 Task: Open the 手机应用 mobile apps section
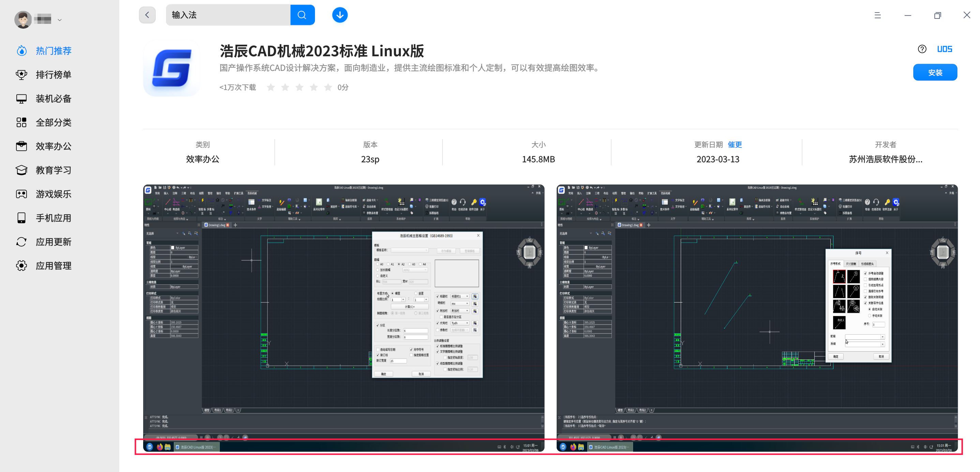coord(53,218)
